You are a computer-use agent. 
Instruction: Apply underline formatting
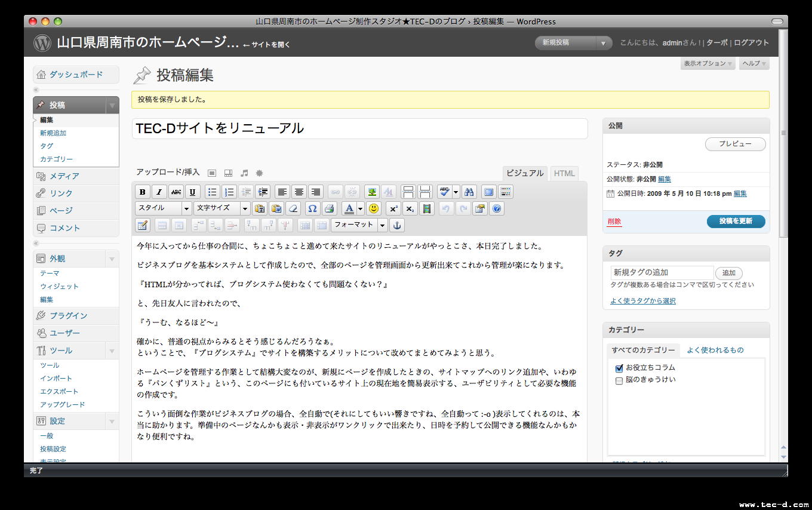(192, 192)
